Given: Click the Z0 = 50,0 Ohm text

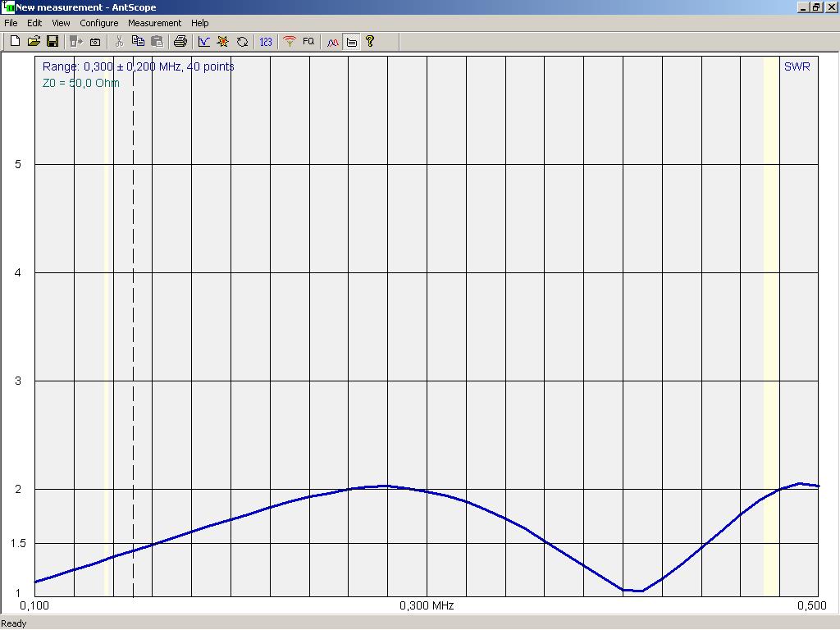Looking at the screenshot, I should [81, 83].
